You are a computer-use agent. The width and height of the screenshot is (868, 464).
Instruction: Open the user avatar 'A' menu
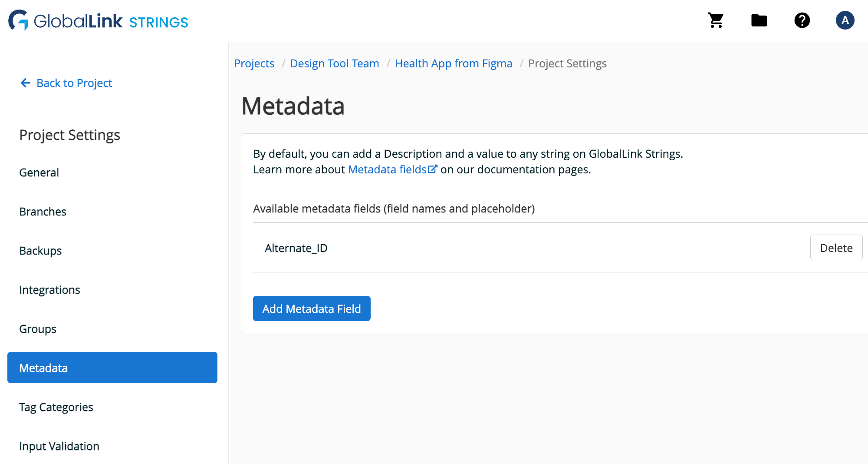(845, 20)
